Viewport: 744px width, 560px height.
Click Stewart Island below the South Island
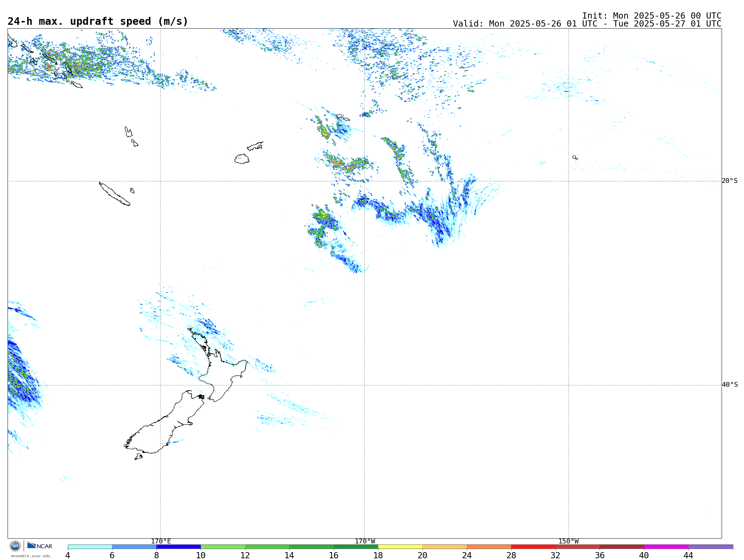tap(138, 457)
